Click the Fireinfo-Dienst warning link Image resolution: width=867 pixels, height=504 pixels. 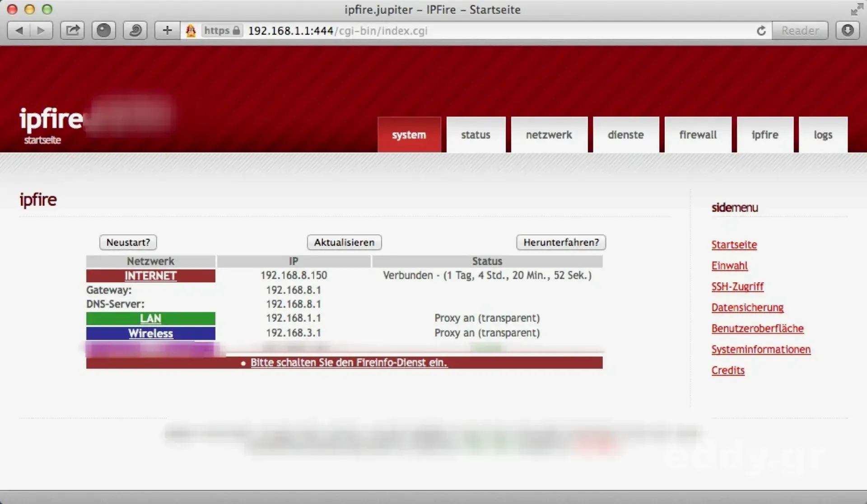click(x=349, y=363)
